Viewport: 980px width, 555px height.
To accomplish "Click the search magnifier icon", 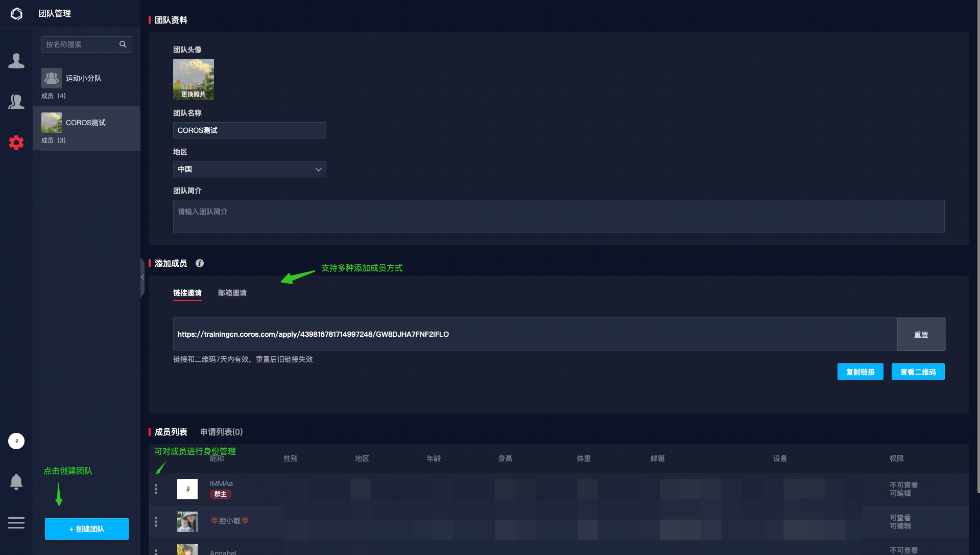I will pos(123,44).
